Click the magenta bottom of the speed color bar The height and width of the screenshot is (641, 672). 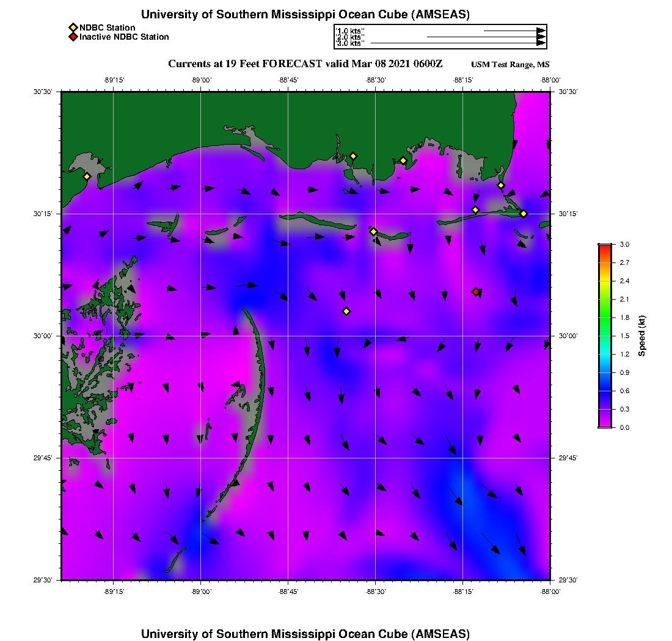point(604,424)
